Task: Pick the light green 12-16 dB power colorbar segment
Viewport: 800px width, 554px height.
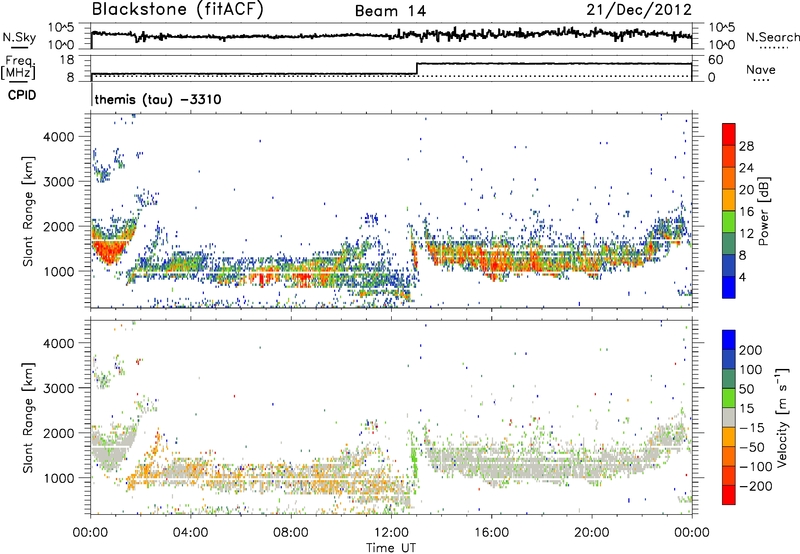Action: click(729, 222)
